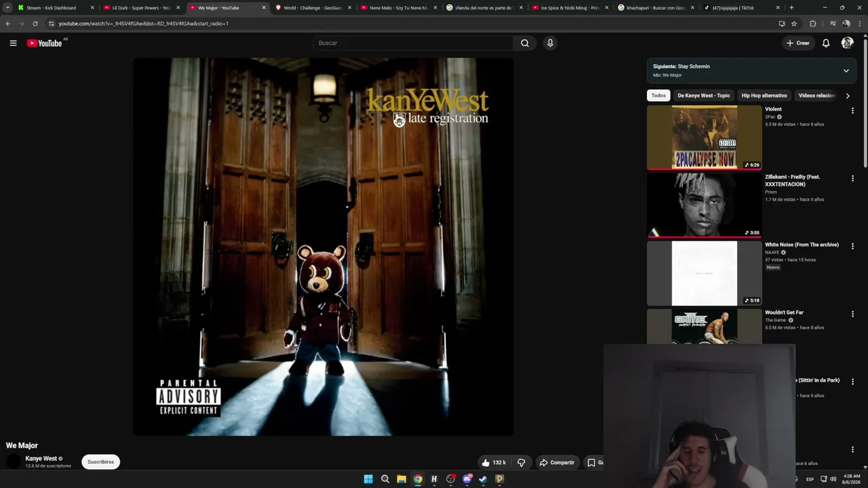Bookmark this page with the star icon
This screenshot has height=488, width=868.
794,23
